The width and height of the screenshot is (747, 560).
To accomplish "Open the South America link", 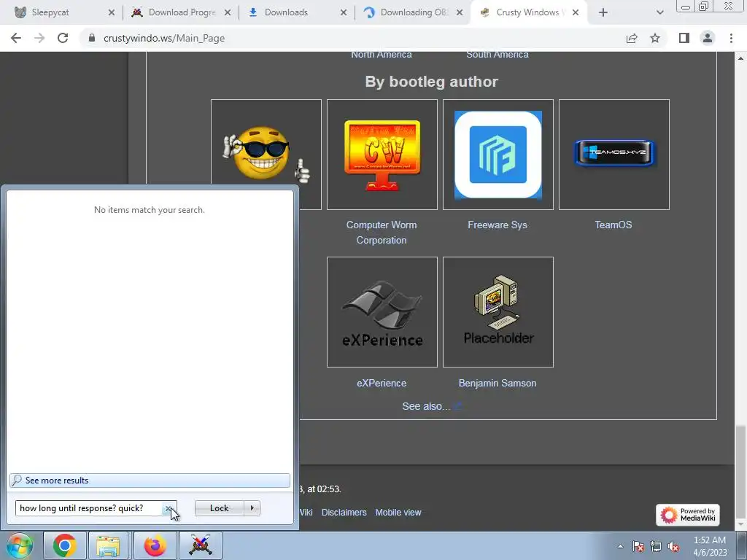I will click(x=498, y=54).
